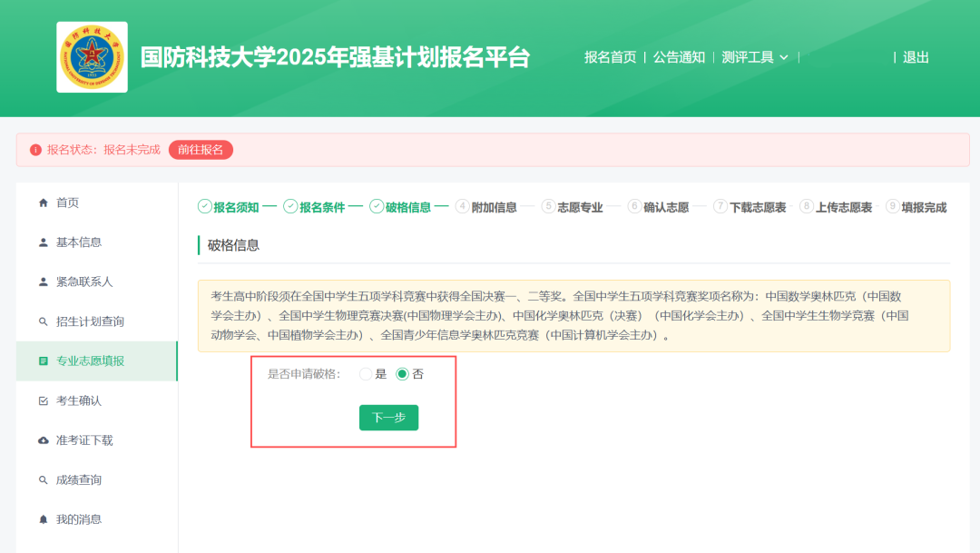This screenshot has height=553, width=980.
Task: Click step 9 circle for 填报完成
Action: pos(893,206)
